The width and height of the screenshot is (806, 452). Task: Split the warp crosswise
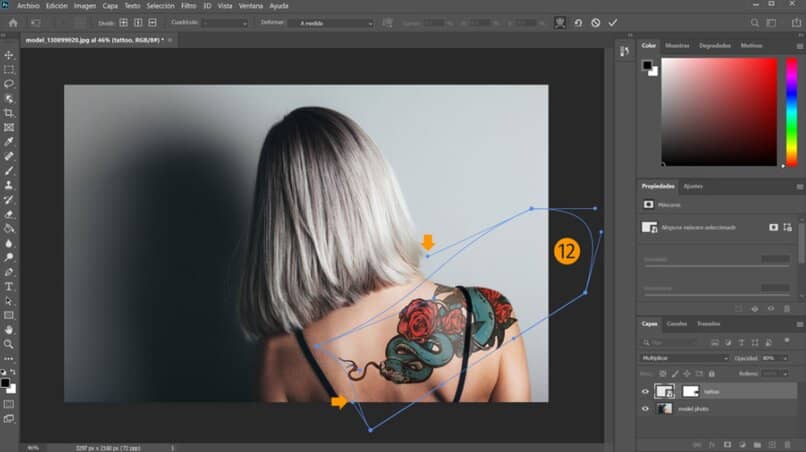click(x=123, y=23)
